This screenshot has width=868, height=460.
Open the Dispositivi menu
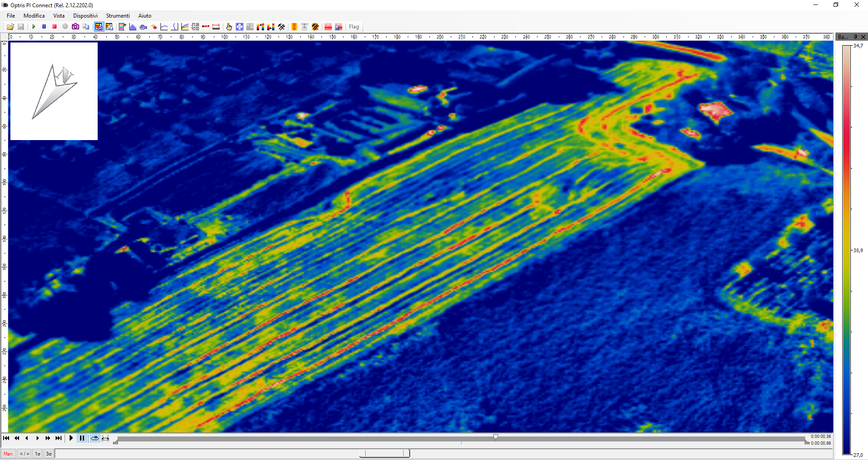pyautogui.click(x=85, y=16)
